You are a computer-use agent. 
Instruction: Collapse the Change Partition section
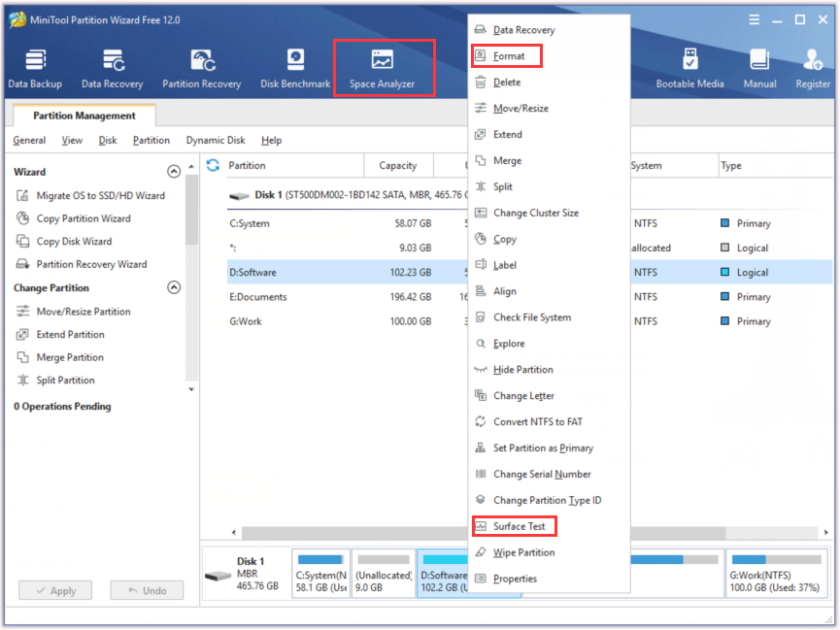tap(174, 287)
